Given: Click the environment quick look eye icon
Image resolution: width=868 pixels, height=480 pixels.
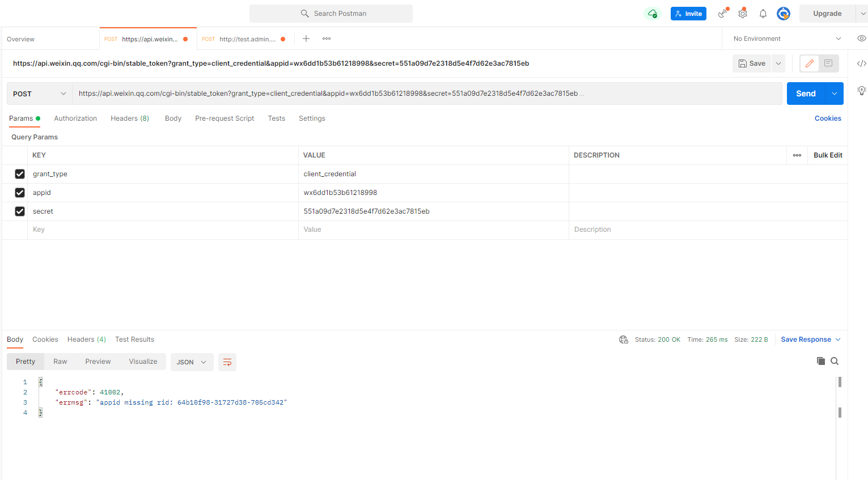Looking at the screenshot, I should (861, 39).
